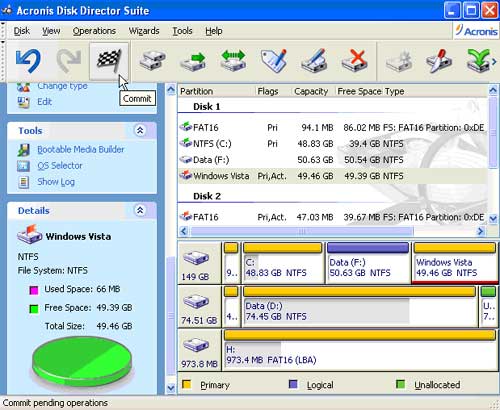The image size is (500, 410).
Task: Click the Change type sidebar icon
Action: pos(23,87)
